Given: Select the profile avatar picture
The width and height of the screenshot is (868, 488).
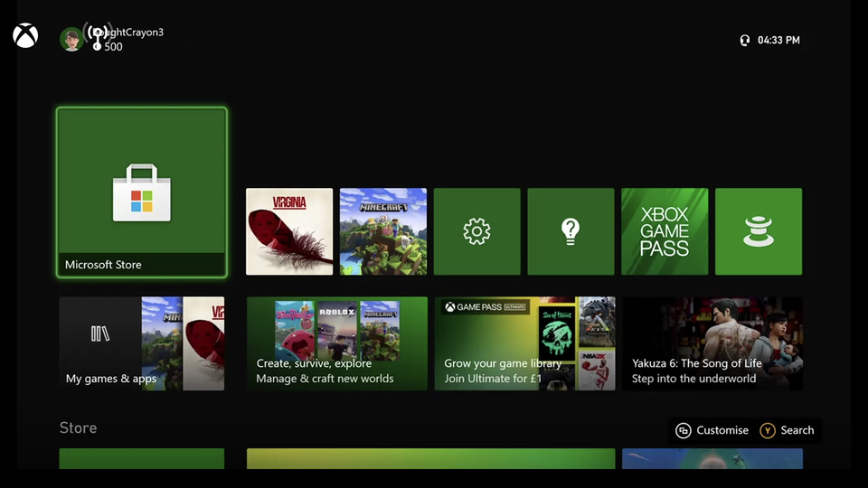Looking at the screenshot, I should coord(71,39).
